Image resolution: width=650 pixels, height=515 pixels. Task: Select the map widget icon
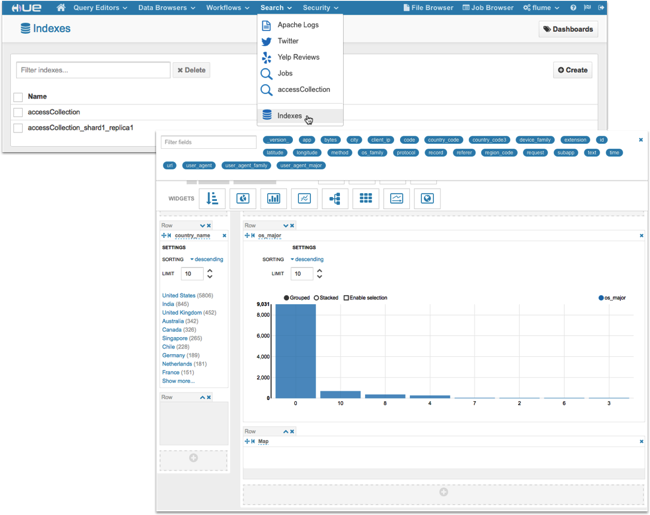click(x=427, y=198)
